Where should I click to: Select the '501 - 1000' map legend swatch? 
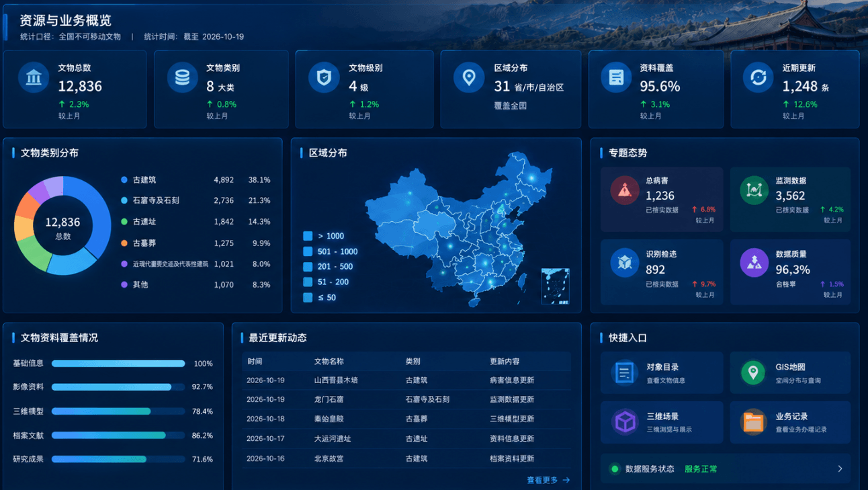pyautogui.click(x=308, y=251)
